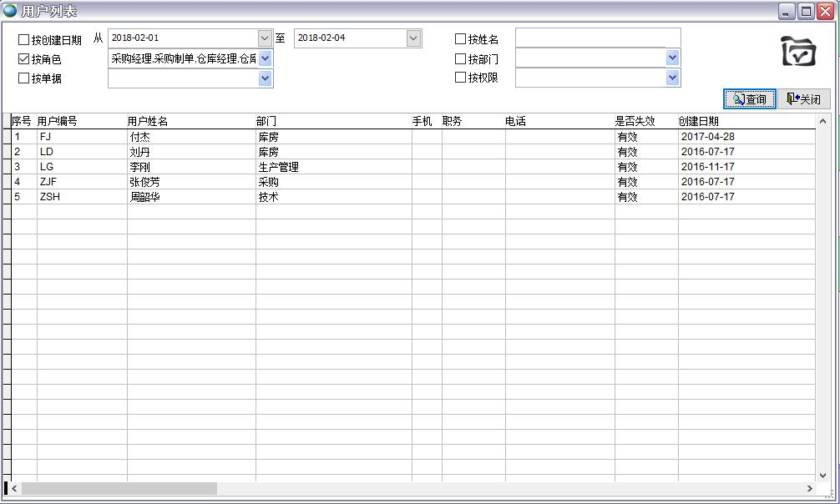Click the globe icon in title bar
The height and width of the screenshot is (504, 840).
[10, 11]
